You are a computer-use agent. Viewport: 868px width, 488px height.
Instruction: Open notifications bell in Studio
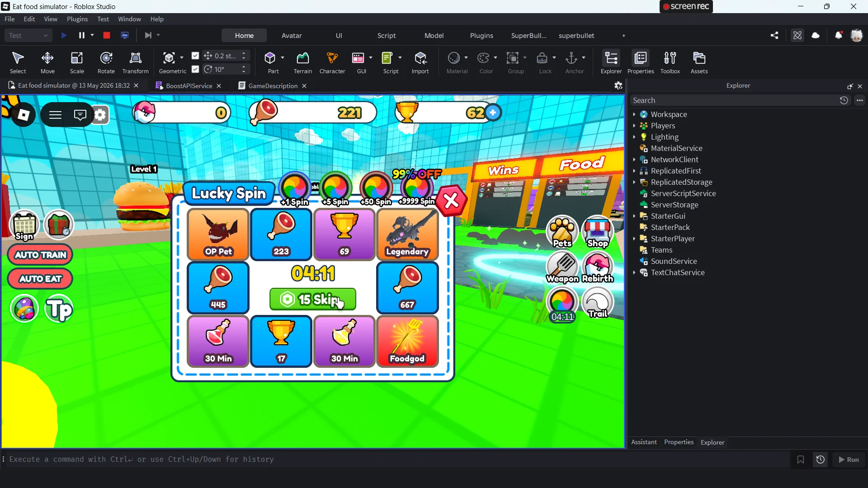[839, 35]
